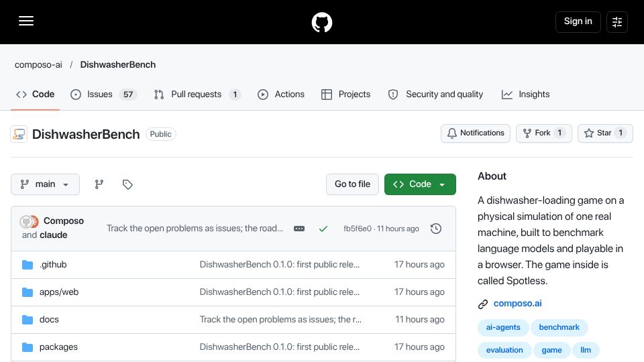Open the Composo author link
Screen dimensions: 644x362
(64, 221)
